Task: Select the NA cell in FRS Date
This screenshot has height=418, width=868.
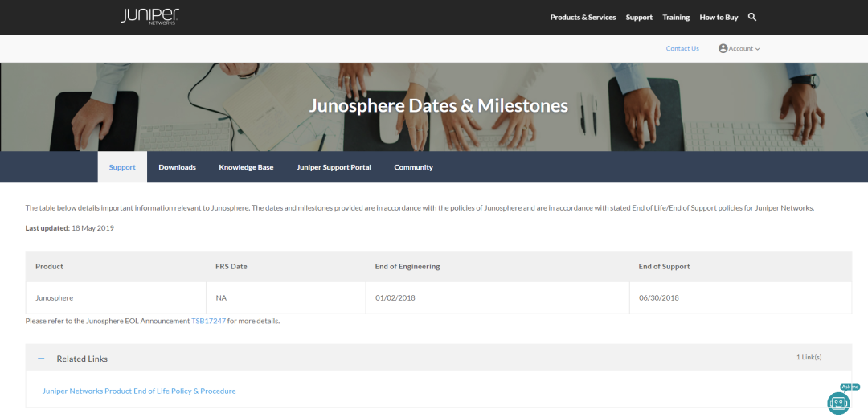Action: point(285,298)
